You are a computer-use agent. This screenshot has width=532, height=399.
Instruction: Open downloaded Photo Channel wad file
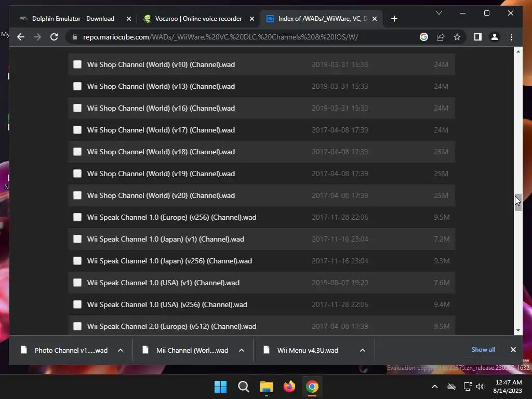pos(65,350)
